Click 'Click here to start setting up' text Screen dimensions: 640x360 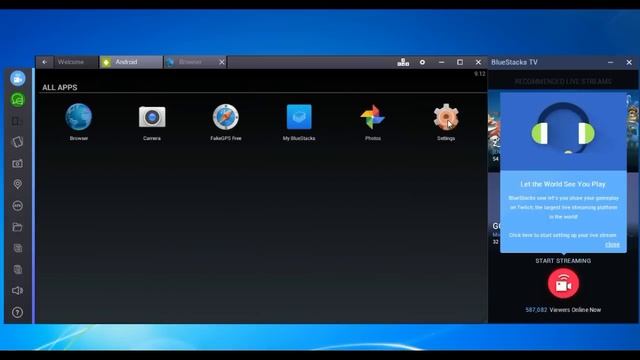562,235
